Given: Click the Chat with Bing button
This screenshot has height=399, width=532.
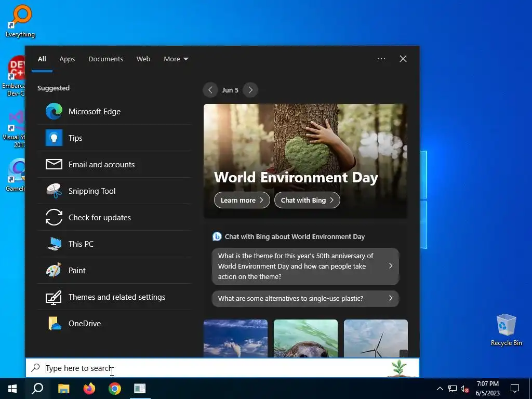Looking at the screenshot, I should pos(307,200).
